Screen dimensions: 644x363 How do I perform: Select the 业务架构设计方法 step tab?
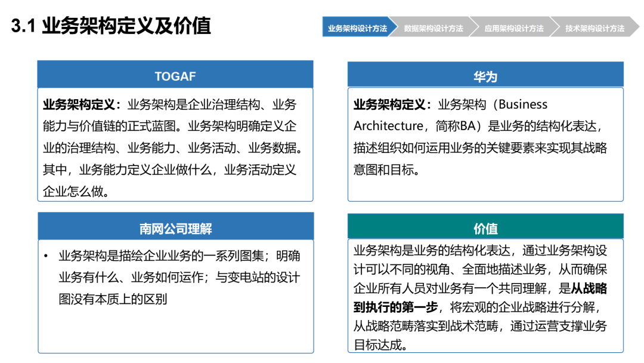pyautogui.click(x=357, y=27)
